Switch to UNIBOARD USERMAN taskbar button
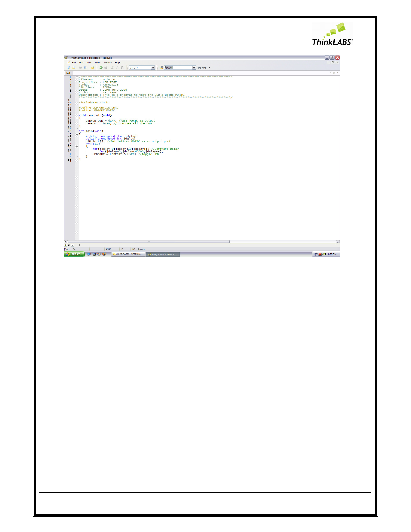Image resolution: width=411 pixels, height=532 pixels. pyautogui.click(x=129, y=254)
